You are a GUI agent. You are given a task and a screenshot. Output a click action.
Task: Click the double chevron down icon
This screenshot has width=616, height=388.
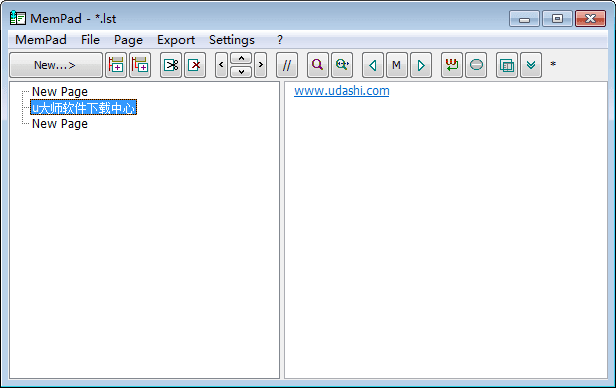click(531, 65)
